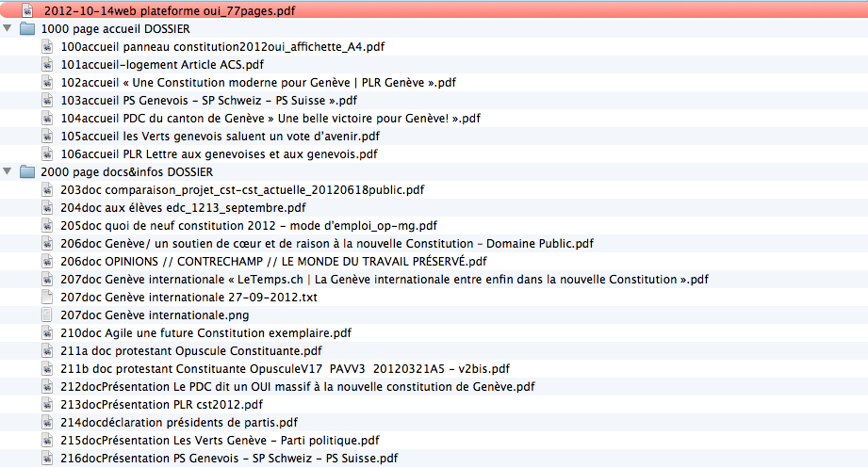The height and width of the screenshot is (468, 868).
Task: Click PDF icon of 206doc OPINIONS CONTRECHAMP
Action: point(48,261)
